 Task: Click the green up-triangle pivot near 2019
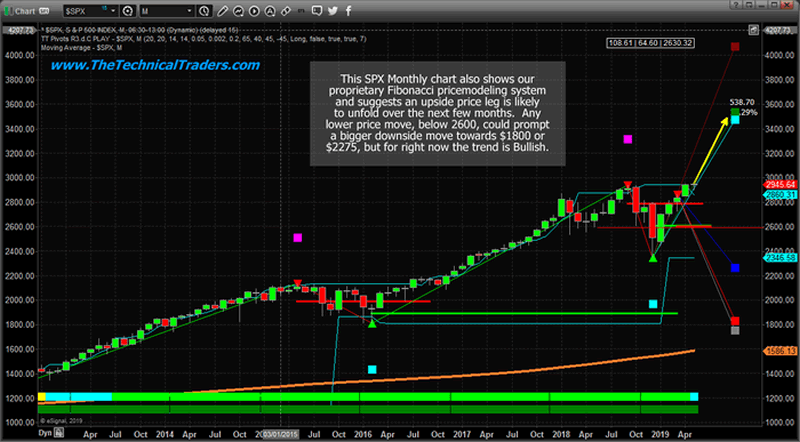(653, 258)
